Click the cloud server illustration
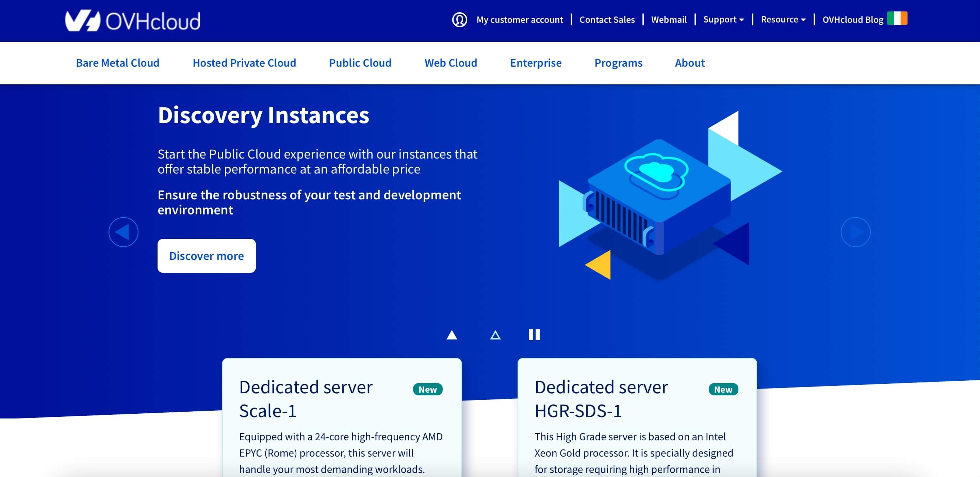This screenshot has width=980, height=477. click(x=670, y=196)
